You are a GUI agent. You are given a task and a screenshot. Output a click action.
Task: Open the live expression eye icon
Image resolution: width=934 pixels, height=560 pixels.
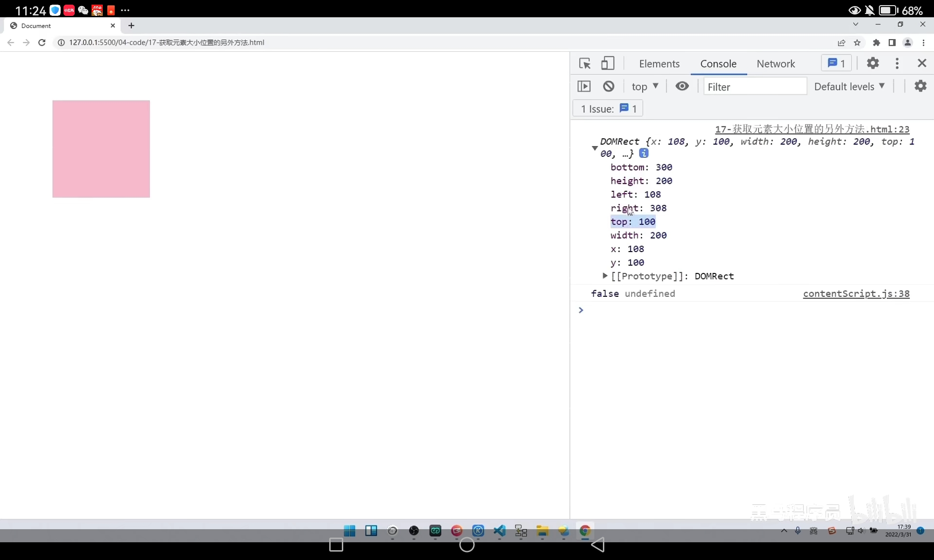coord(682,86)
